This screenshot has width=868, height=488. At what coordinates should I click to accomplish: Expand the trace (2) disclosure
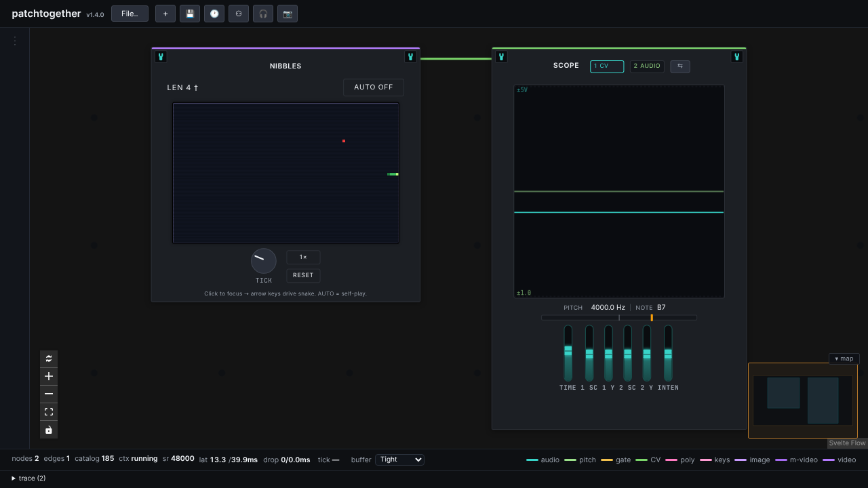pos(29,479)
